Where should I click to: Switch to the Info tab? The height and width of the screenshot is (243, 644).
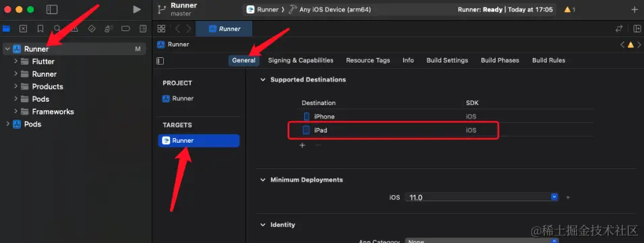coord(408,60)
